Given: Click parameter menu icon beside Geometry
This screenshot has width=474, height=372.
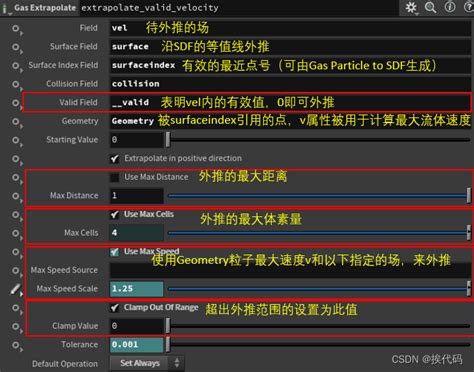Looking at the screenshot, I should click(16, 122).
